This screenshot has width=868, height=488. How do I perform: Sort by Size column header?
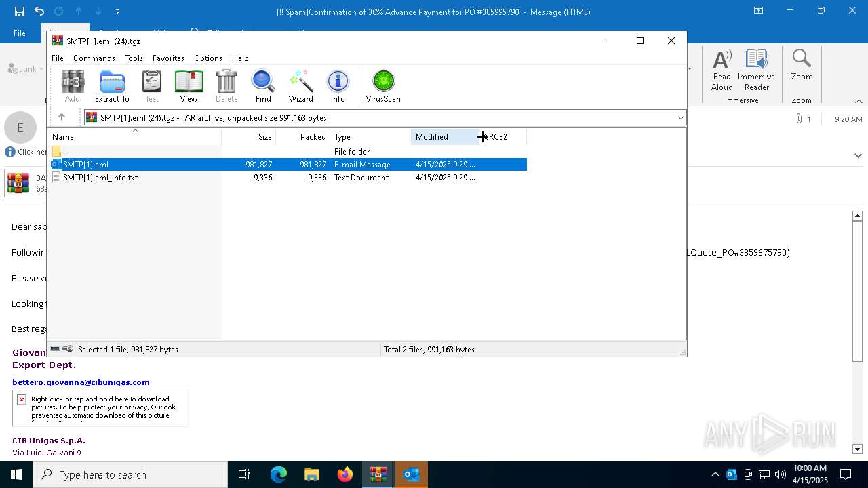click(249, 137)
